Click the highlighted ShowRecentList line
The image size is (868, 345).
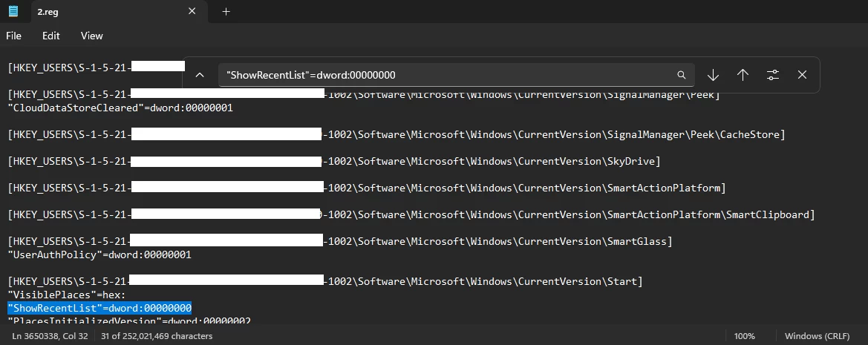click(x=99, y=308)
